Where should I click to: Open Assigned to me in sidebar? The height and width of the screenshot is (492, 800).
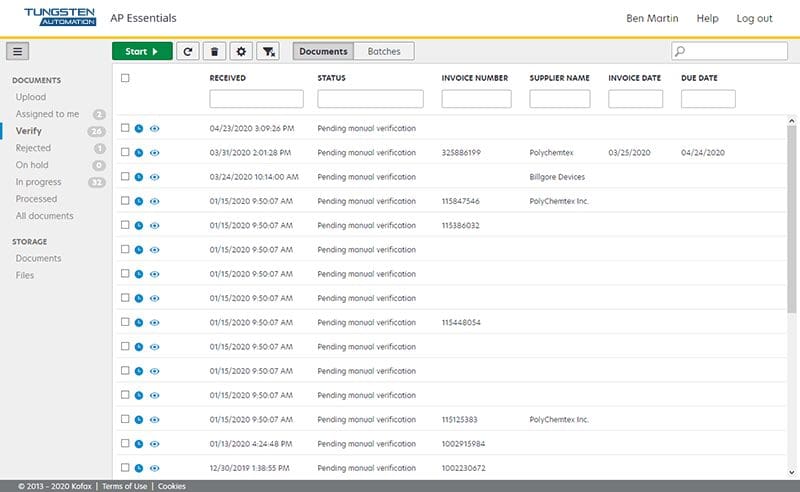(x=47, y=114)
